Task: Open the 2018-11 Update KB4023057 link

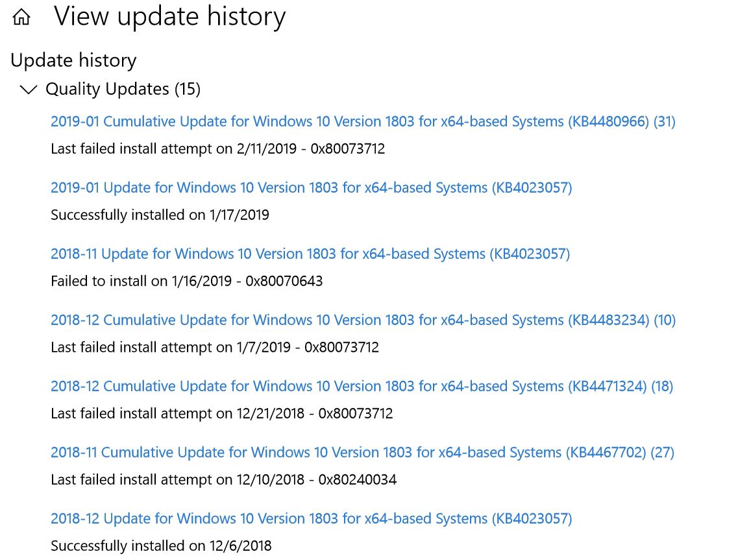Action: click(x=310, y=254)
